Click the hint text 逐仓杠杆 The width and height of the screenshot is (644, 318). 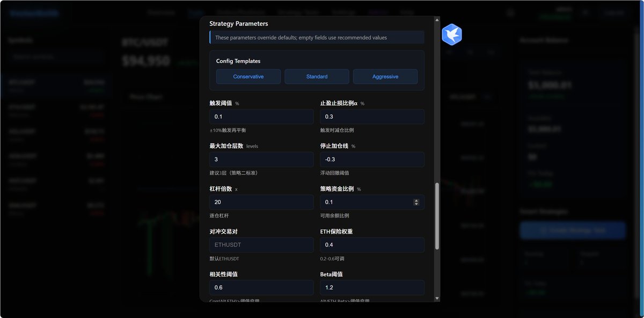219,215
